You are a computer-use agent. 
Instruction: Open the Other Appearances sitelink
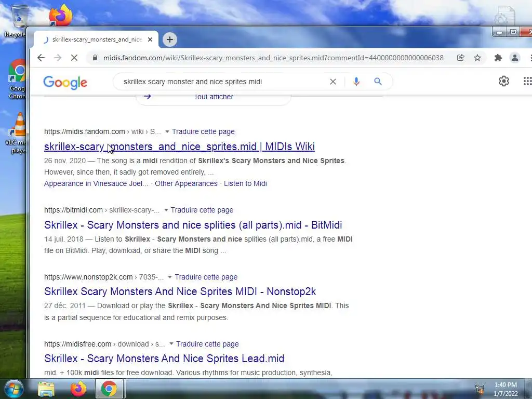(186, 183)
